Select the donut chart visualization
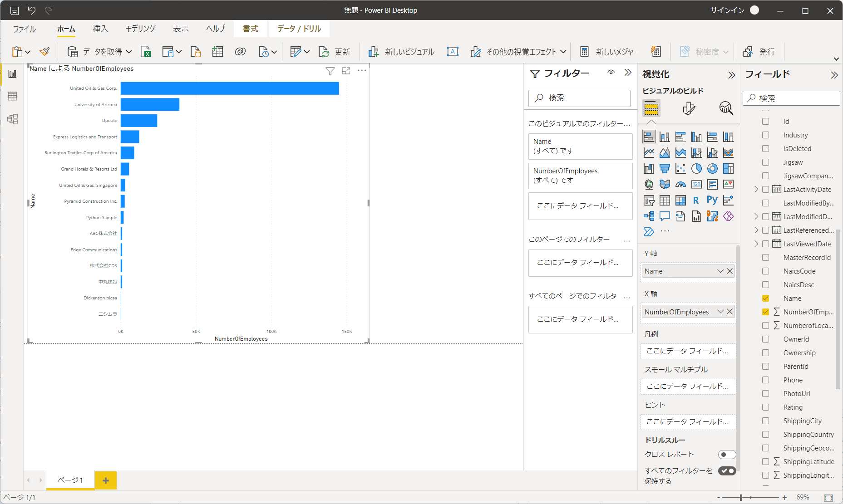Image resolution: width=843 pixels, height=504 pixels. click(x=712, y=169)
